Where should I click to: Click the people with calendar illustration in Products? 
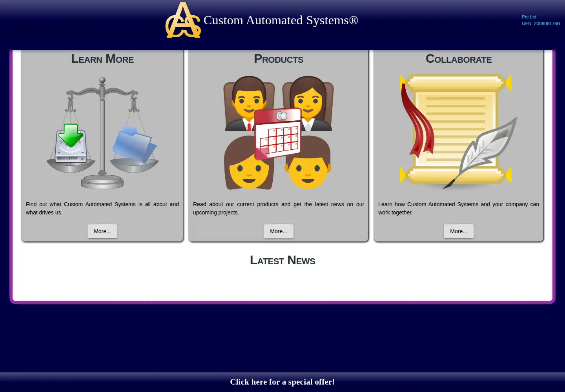[279, 133]
